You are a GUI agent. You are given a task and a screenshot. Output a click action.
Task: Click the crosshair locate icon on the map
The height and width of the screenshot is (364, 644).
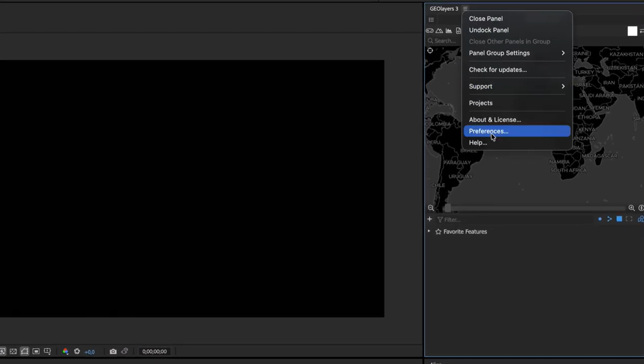(430, 50)
